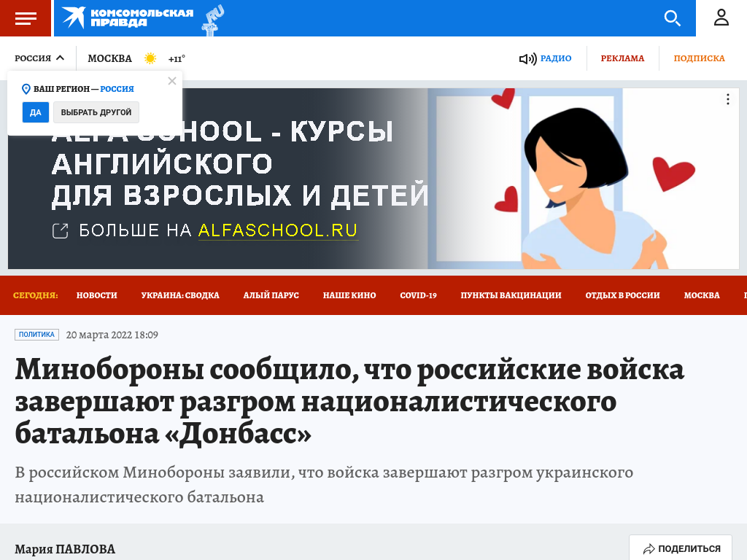
Task: Open ALFASCHOOL.RU ad link
Action: [x=278, y=230]
